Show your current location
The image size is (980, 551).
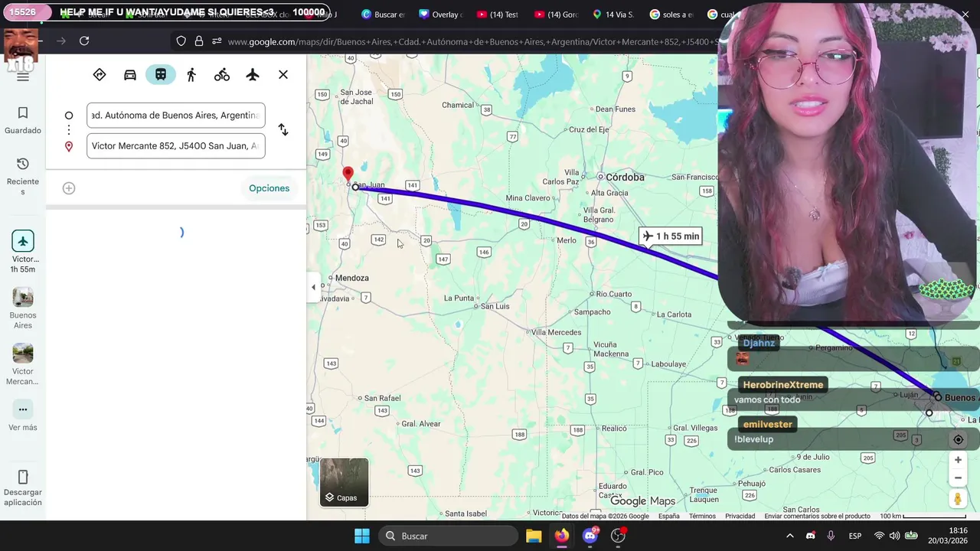pyautogui.click(x=958, y=439)
